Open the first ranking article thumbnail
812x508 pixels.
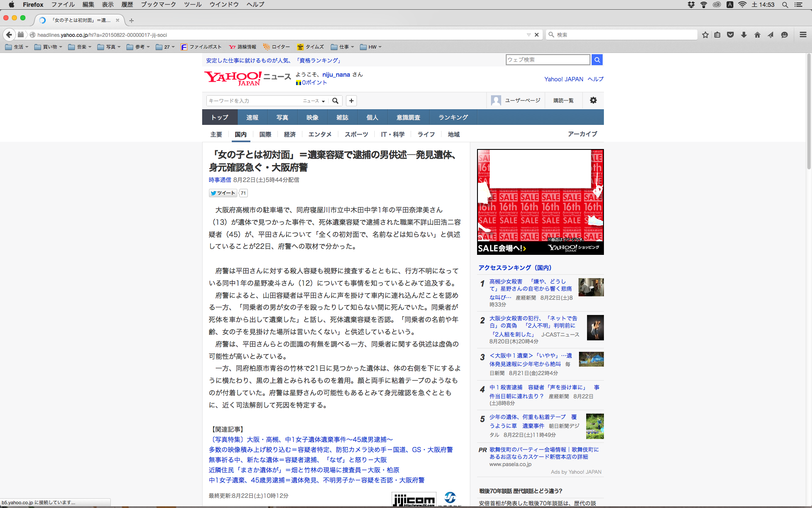pyautogui.click(x=591, y=287)
